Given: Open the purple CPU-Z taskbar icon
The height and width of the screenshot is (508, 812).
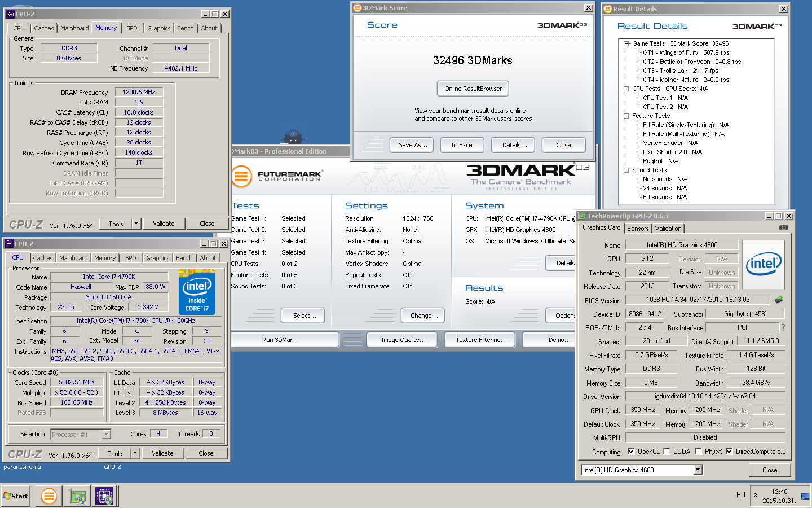Looking at the screenshot, I should pos(104,496).
